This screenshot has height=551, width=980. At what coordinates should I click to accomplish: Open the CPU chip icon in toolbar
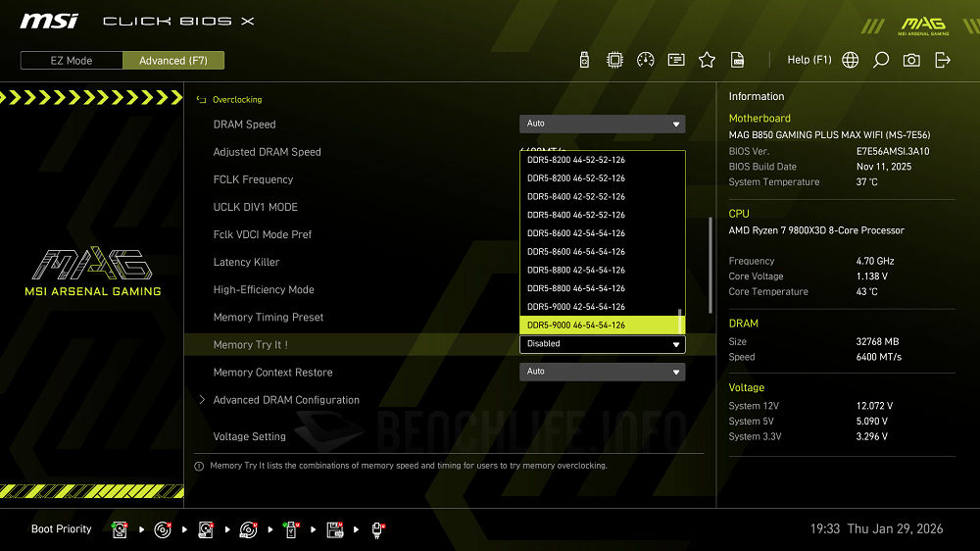(x=615, y=60)
